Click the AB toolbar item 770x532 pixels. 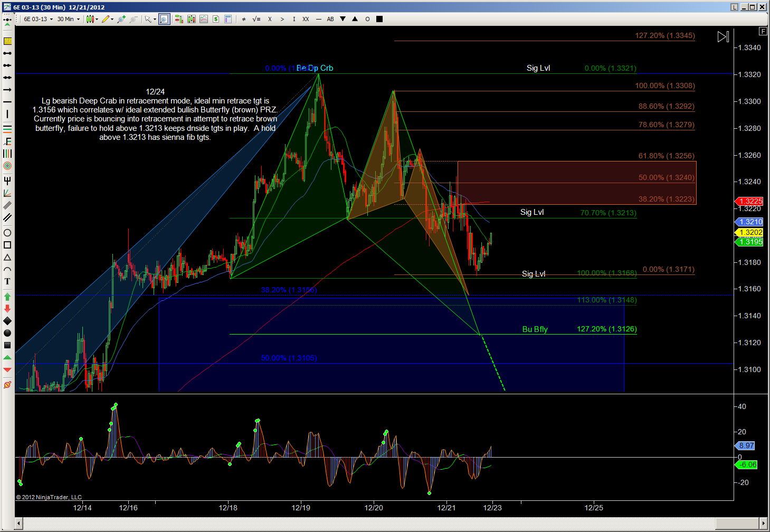click(330, 19)
